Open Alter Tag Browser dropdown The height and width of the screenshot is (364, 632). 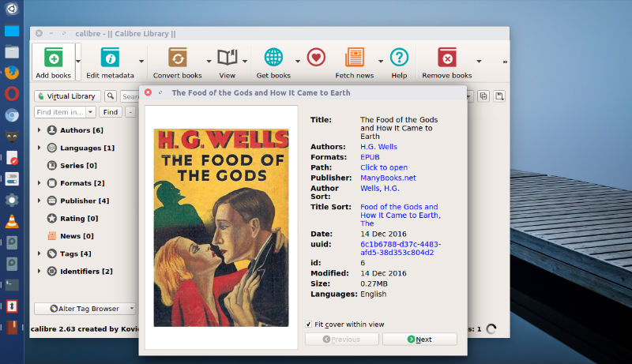[x=132, y=309]
